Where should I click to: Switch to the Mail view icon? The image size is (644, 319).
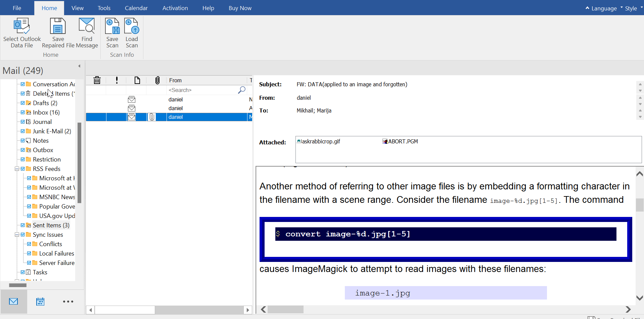[13, 302]
